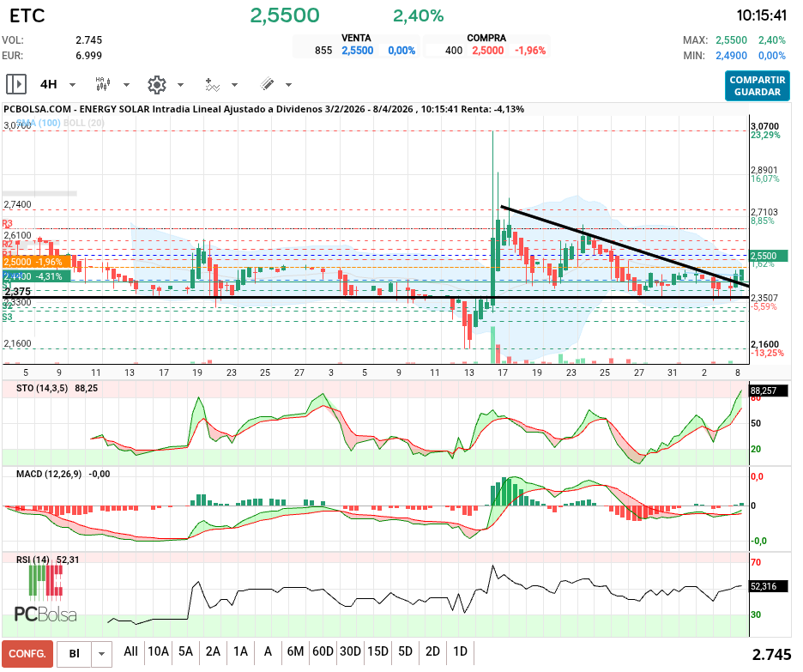This screenshot has width=803, height=672.
Task: Click the 2,40% change percentage in header
Action: coord(418,16)
